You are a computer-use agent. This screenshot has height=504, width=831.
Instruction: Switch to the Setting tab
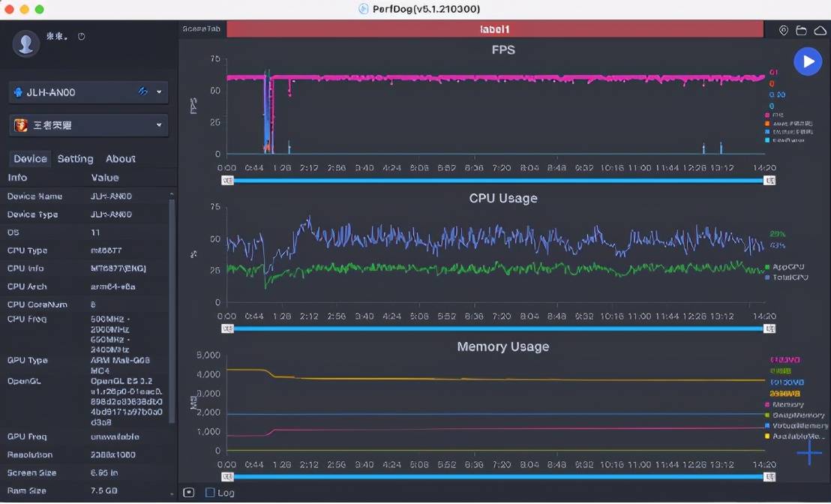tap(75, 159)
